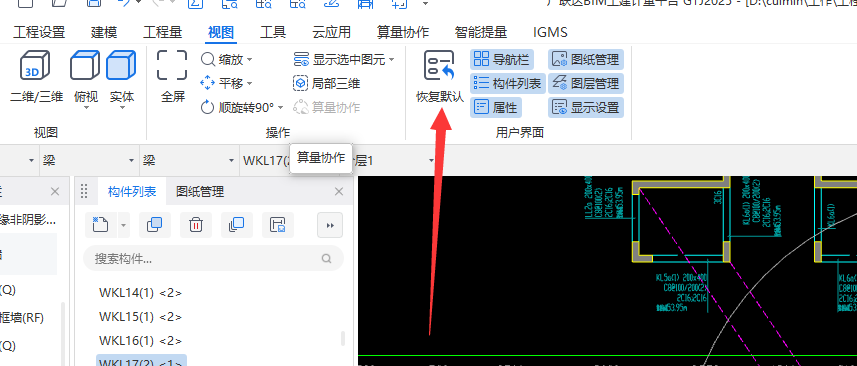Select WKL15(1) in component list

tap(140, 316)
